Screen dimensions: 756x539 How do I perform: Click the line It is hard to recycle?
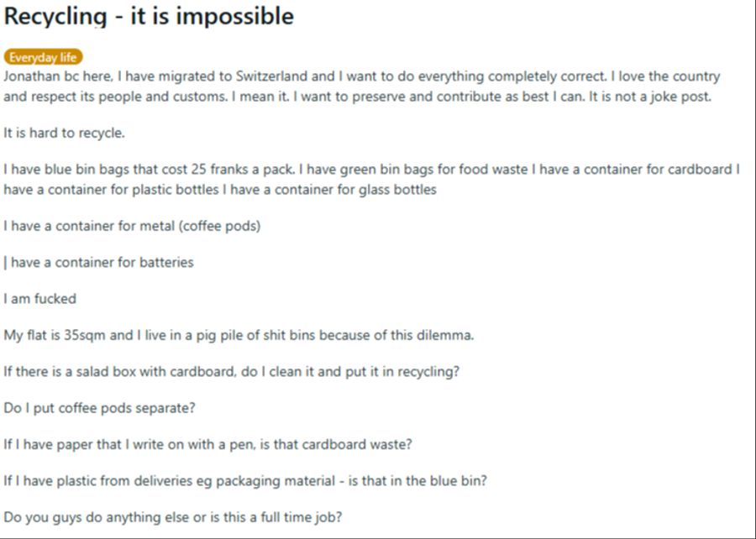pos(64,133)
